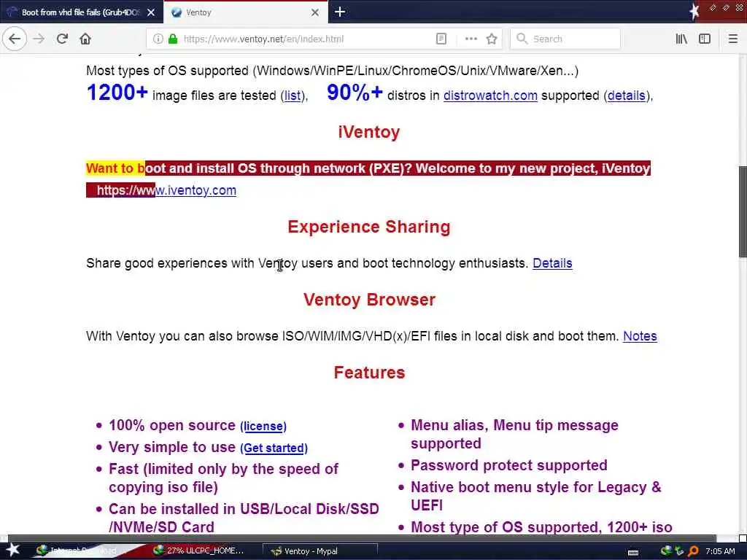
Task: Visit the distrowatch.com link
Action: pos(490,96)
